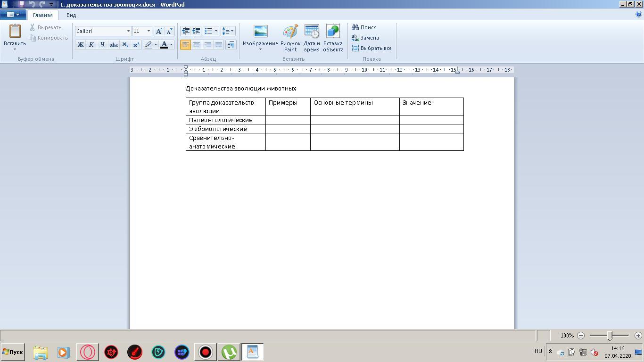Apply the text highlight color
Screen dimensions: 644x362
(149, 45)
